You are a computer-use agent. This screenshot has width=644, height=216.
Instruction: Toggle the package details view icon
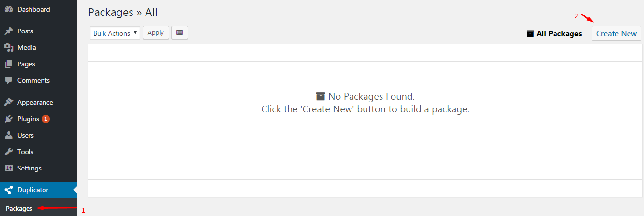pos(179,33)
